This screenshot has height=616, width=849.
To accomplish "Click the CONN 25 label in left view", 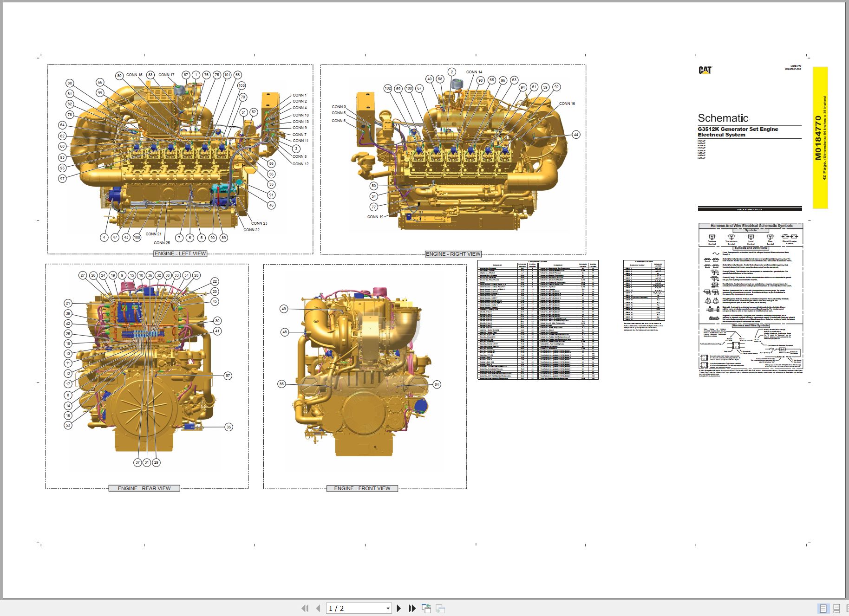I will 162,243.
